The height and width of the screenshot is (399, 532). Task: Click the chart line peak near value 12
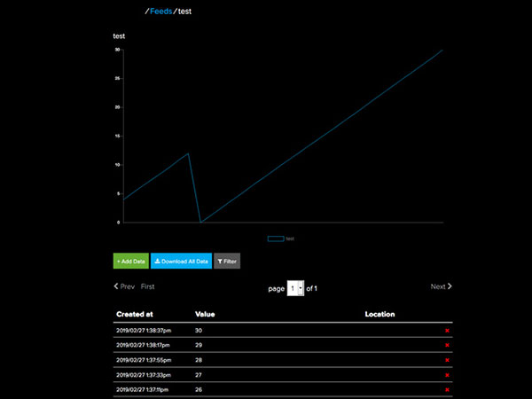[188, 153]
